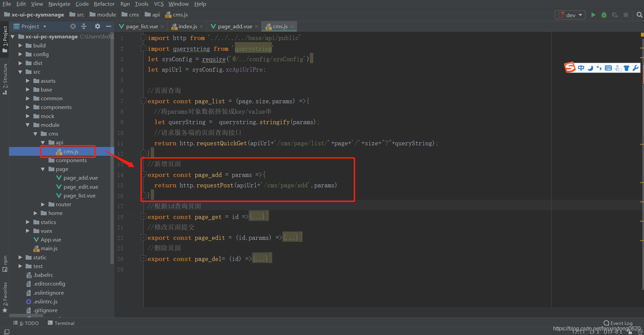644x335 pixels.
Task: Close the index.js tab
Action: coord(201,27)
